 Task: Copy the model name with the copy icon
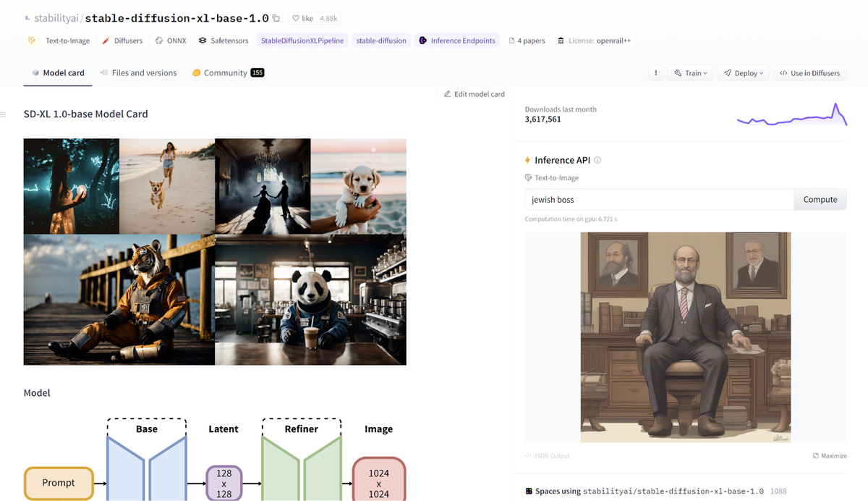coord(276,18)
